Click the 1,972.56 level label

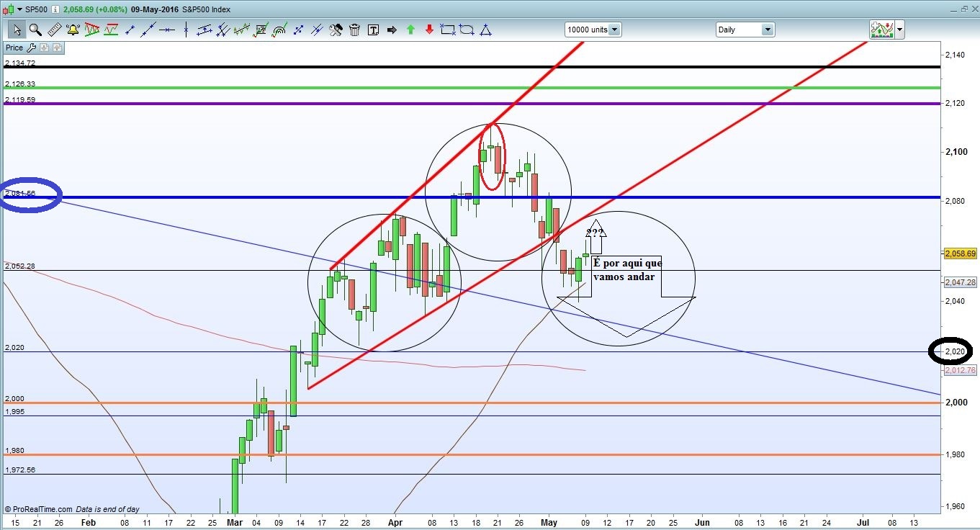pos(19,470)
